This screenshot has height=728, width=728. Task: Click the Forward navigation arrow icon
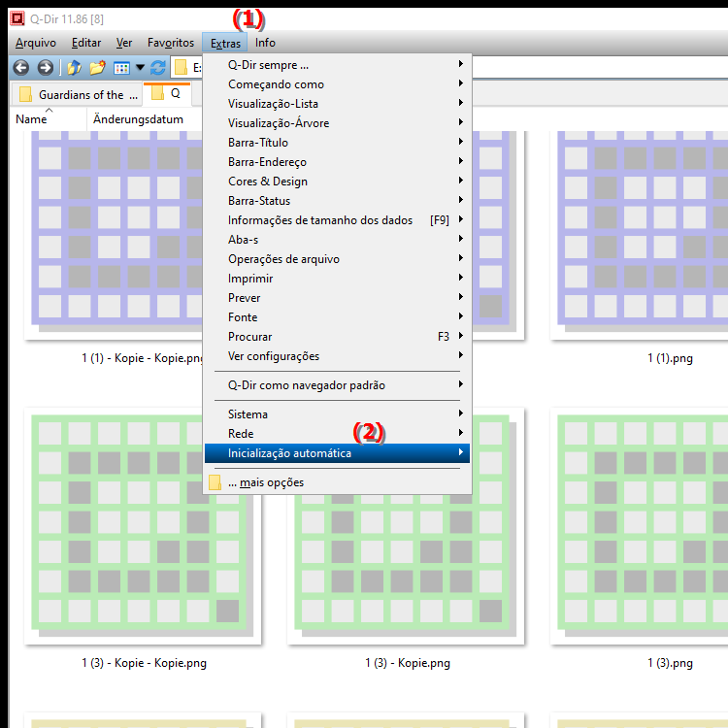point(45,68)
